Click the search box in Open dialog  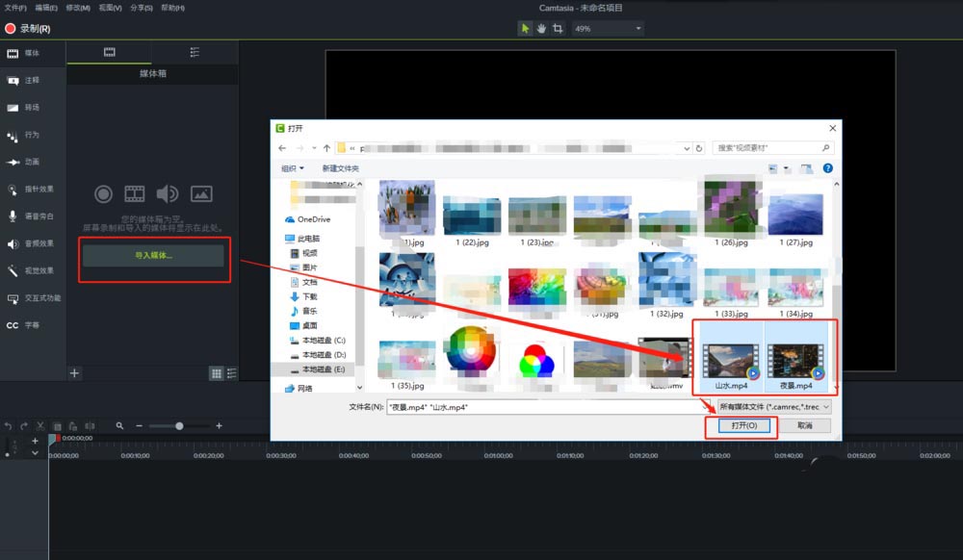773,148
